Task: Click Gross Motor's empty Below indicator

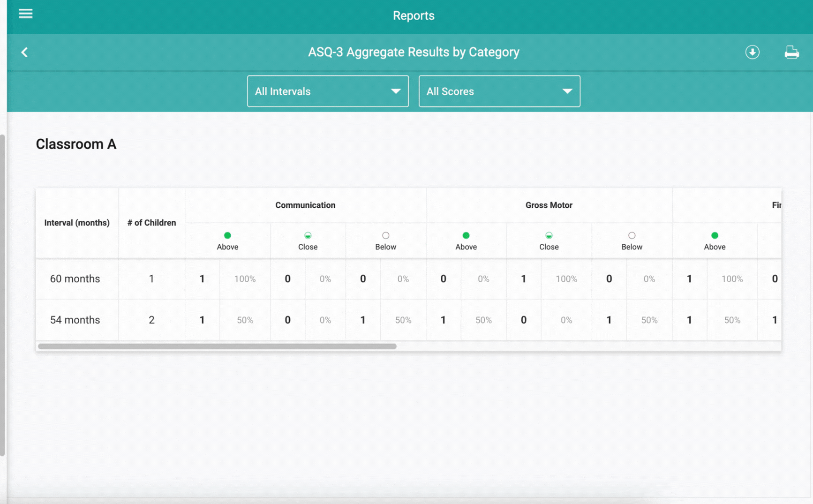Action: 632,235
